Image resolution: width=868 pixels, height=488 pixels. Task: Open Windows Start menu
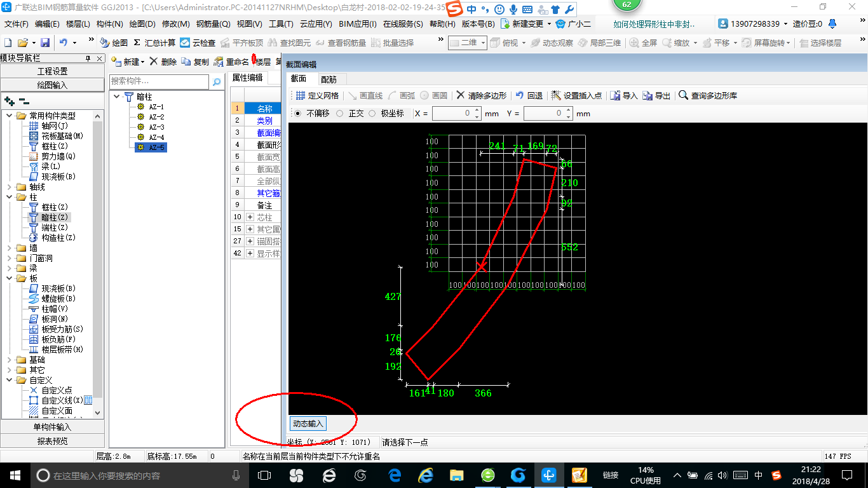pyautogui.click(x=14, y=475)
